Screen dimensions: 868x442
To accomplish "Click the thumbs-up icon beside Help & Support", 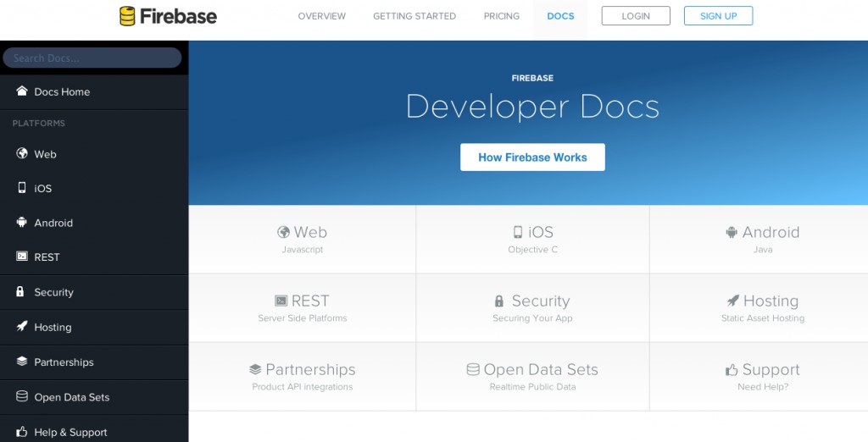I will 22,432.
